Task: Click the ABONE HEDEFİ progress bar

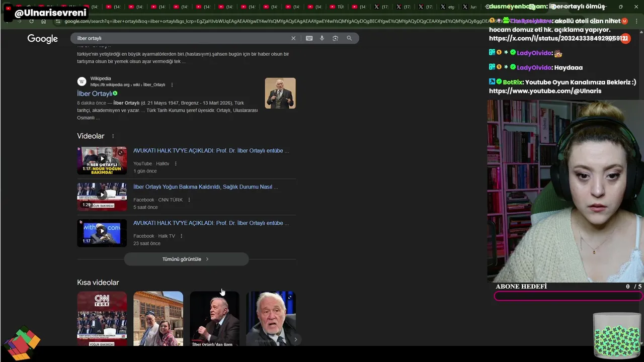Action: pos(569,296)
